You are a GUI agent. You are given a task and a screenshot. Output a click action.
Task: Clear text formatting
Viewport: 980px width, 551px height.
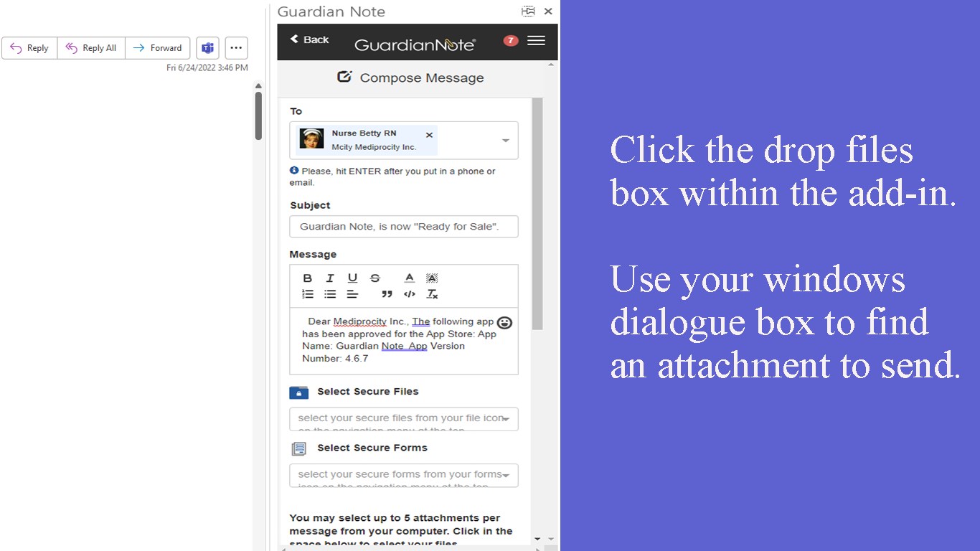(x=432, y=294)
